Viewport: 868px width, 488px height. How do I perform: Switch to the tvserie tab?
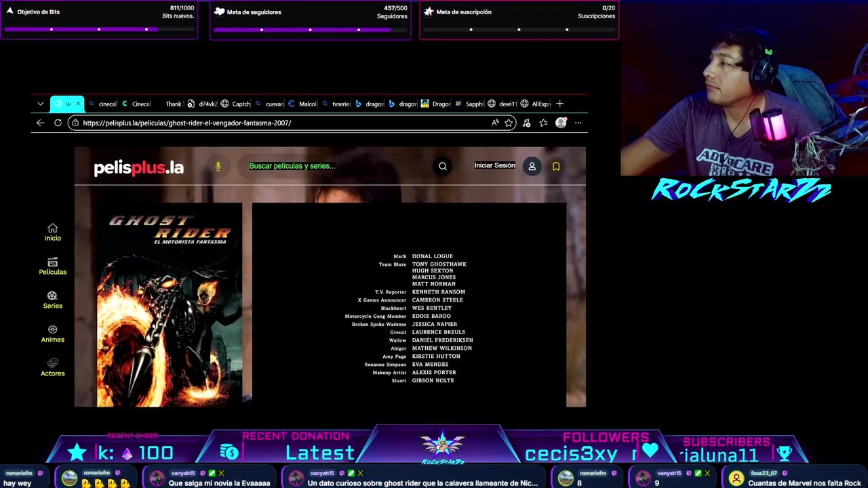tap(336, 104)
